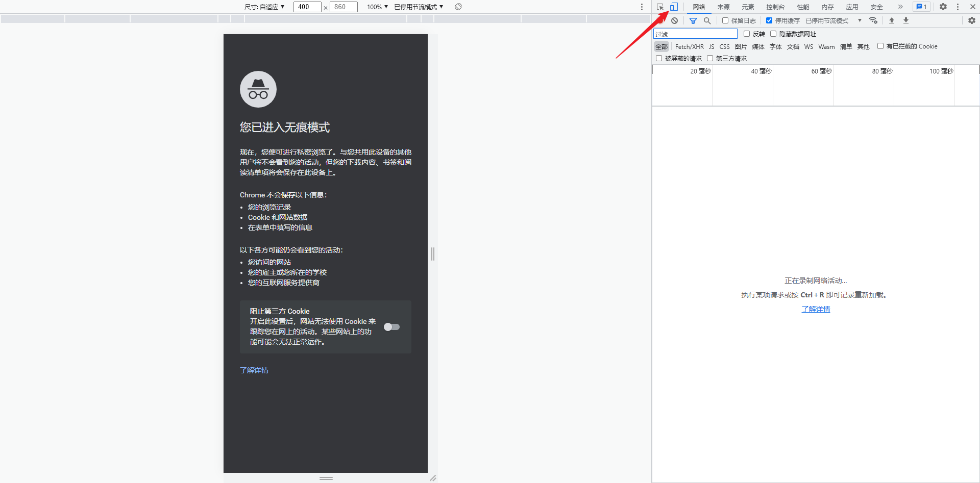Open network search magnifier icon
Image resolution: width=980 pixels, height=483 pixels.
[x=707, y=20]
